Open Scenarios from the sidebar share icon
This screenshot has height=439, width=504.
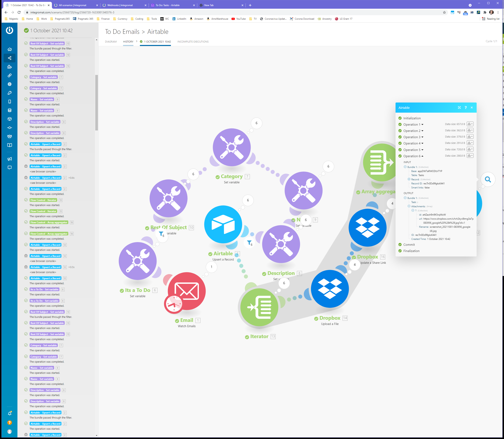[10, 58]
